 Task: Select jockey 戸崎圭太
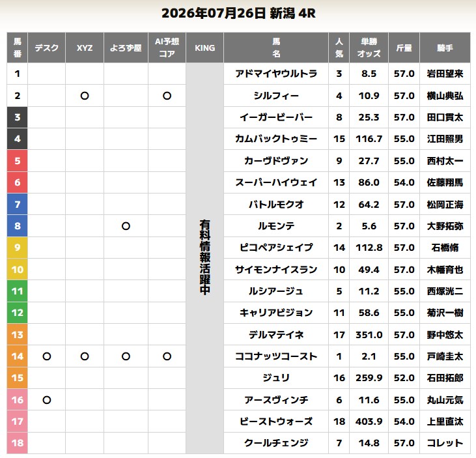445,356
